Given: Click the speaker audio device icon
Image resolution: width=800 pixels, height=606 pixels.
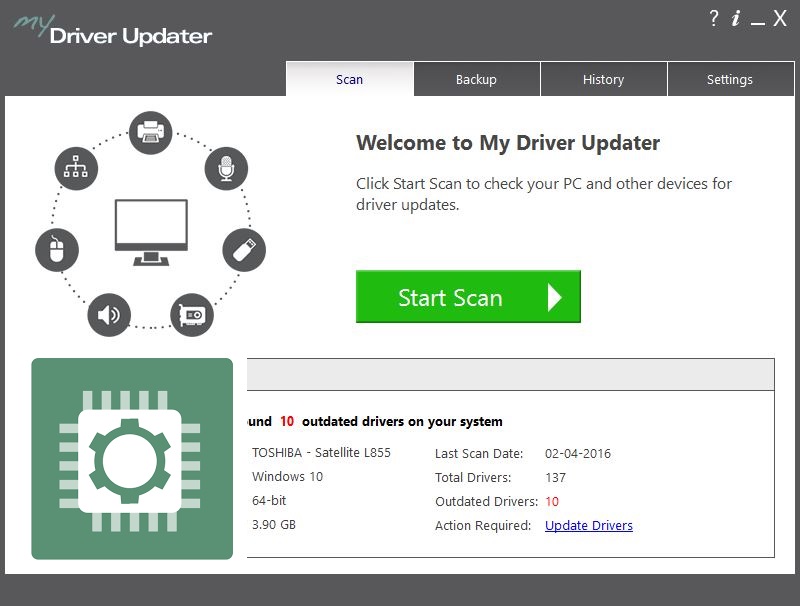Looking at the screenshot, I should (109, 315).
